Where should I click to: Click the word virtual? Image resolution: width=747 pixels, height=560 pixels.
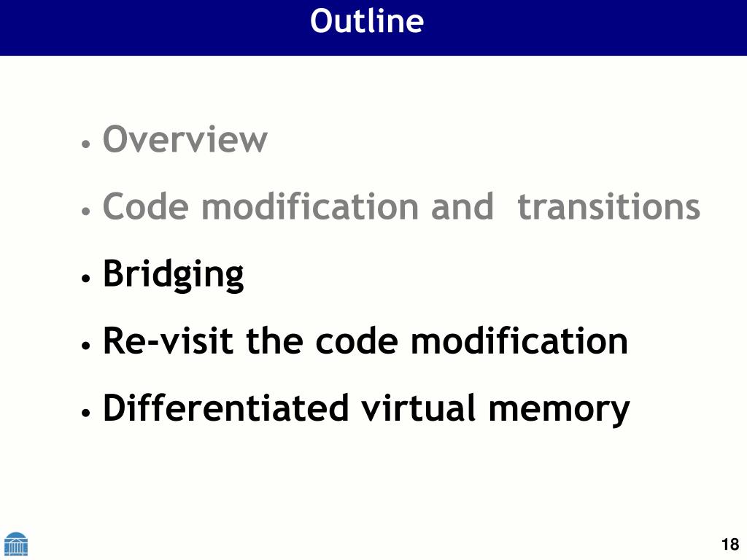click(418, 408)
